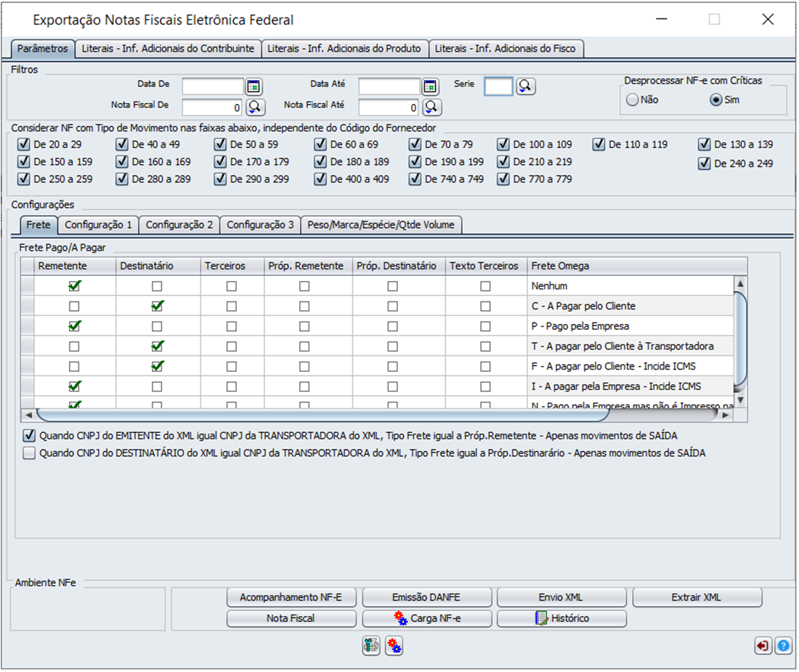This screenshot has width=799, height=672.
Task: Click the checklist clipboard icon at bottom
Action: click(x=371, y=646)
